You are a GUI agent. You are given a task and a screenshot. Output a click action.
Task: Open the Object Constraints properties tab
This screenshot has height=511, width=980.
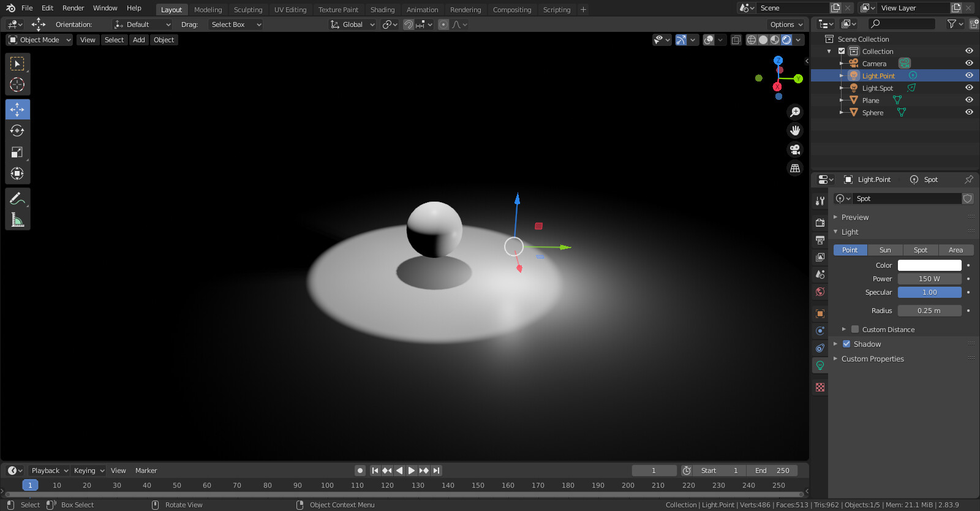pos(820,348)
